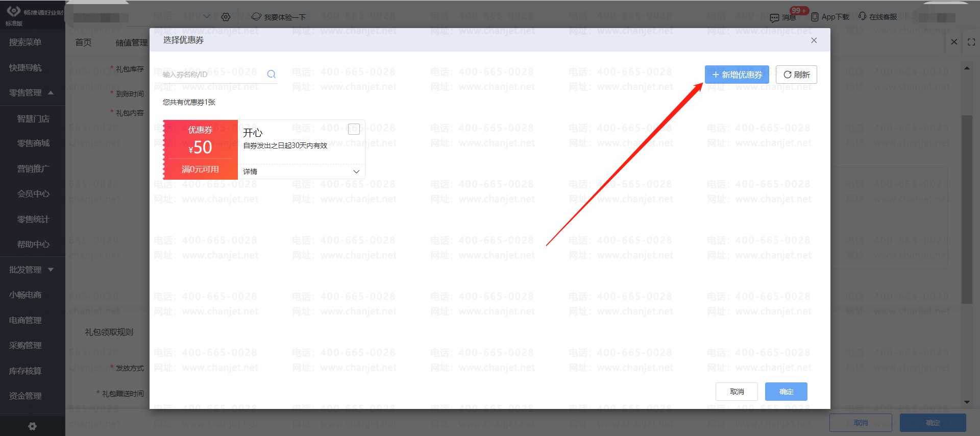Open the settings gear in top bar
The image size is (980, 436).
pos(226,17)
